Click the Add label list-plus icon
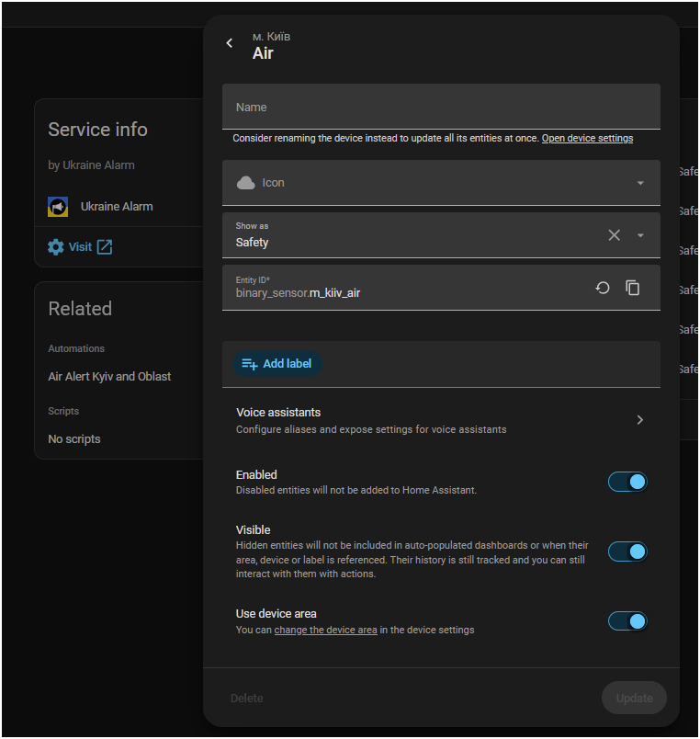Viewport: 700px width, 739px height. [249, 364]
